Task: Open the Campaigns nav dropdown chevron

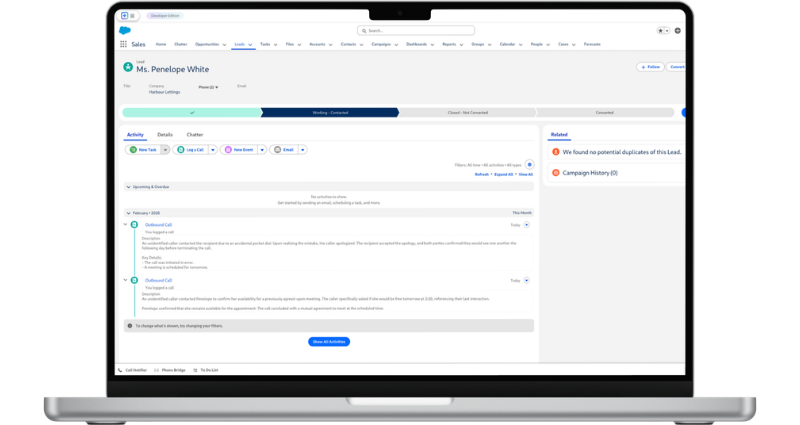Action: click(396, 45)
